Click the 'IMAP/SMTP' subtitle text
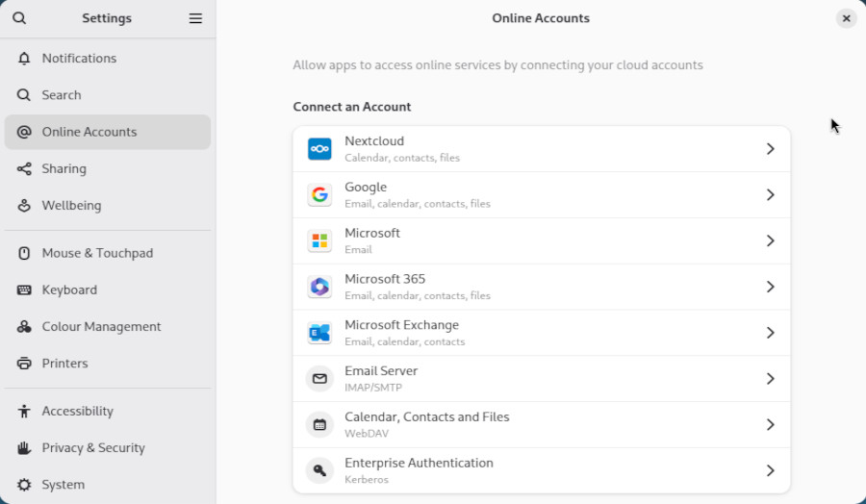 point(373,388)
